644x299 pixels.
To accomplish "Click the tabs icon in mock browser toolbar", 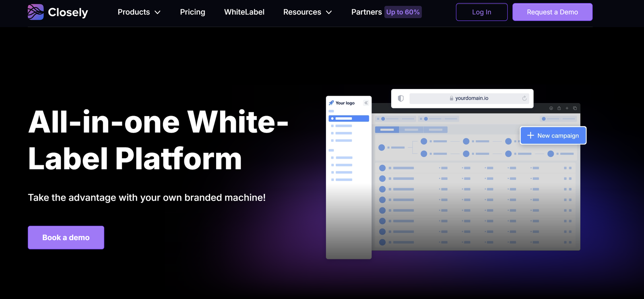I will [x=575, y=108].
